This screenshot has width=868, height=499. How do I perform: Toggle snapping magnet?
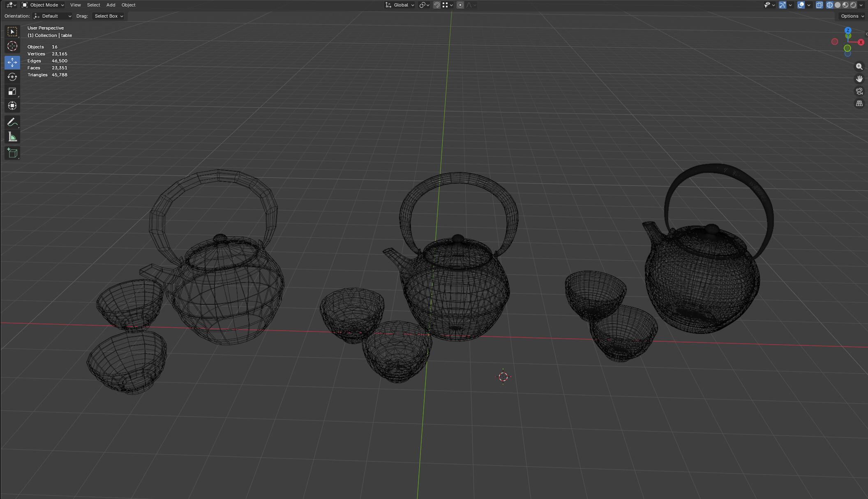click(x=437, y=5)
